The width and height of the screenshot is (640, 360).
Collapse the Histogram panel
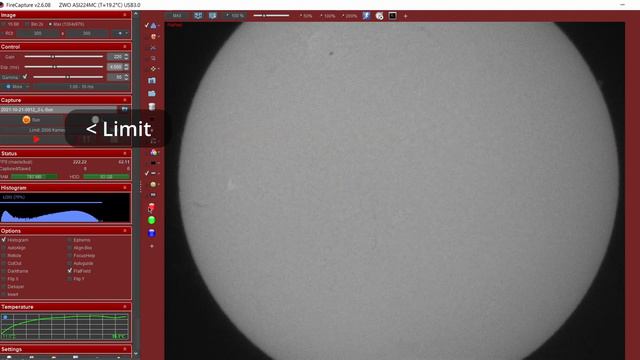pyautogui.click(x=125, y=188)
